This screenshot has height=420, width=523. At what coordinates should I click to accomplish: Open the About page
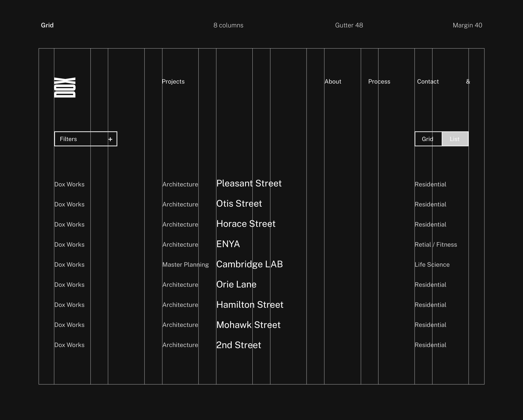(333, 82)
